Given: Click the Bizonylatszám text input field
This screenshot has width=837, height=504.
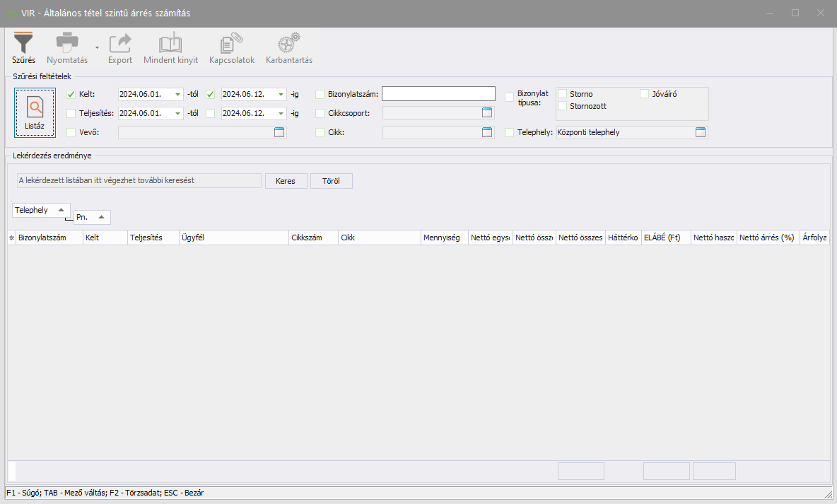Looking at the screenshot, I should [438, 94].
